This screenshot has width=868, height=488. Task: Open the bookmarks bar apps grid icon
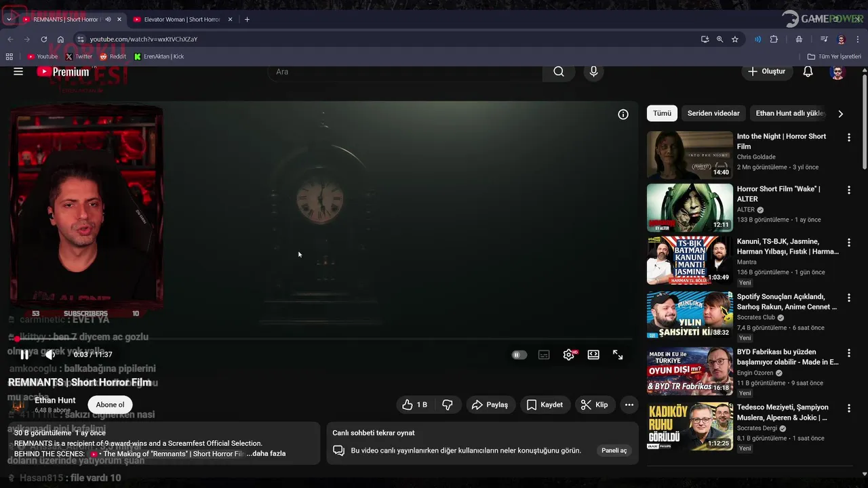9,56
